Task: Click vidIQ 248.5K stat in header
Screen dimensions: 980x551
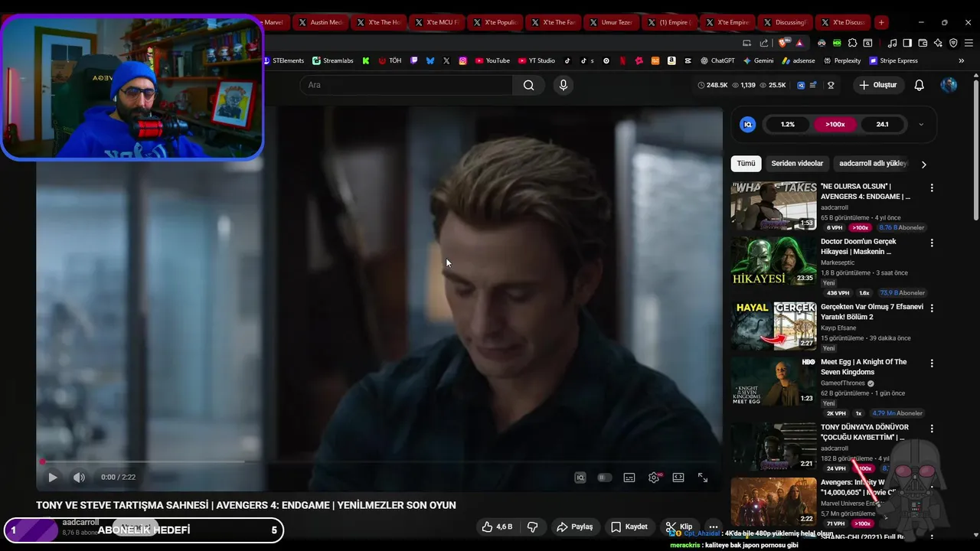Action: pyautogui.click(x=712, y=85)
